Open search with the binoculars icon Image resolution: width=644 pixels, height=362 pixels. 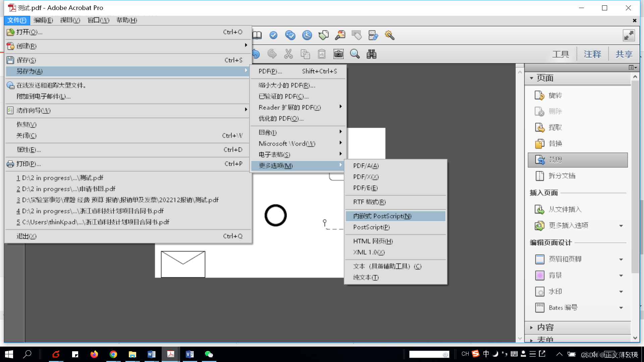click(371, 54)
